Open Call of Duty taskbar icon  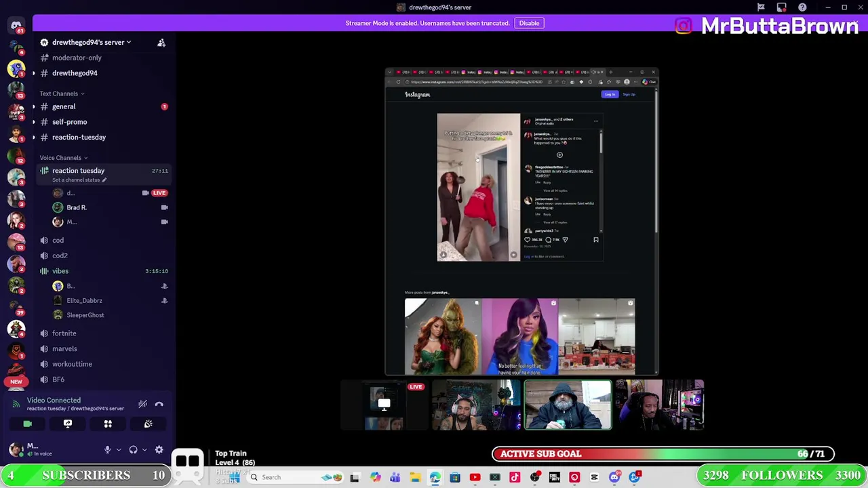(554, 477)
